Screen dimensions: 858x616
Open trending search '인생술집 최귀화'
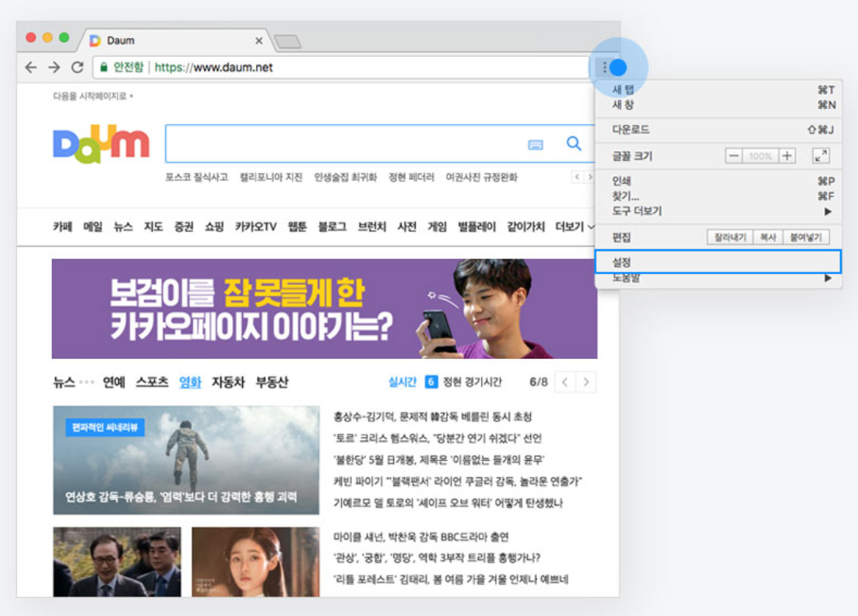345,177
